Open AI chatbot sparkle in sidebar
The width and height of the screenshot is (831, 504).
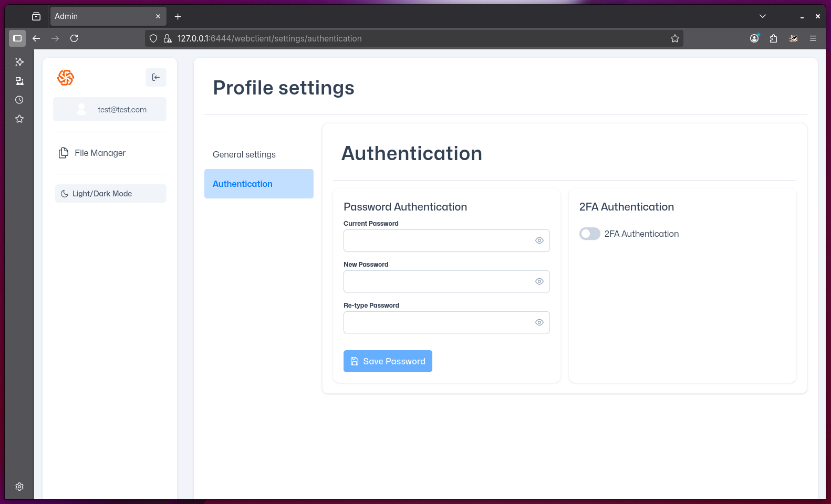(x=19, y=62)
